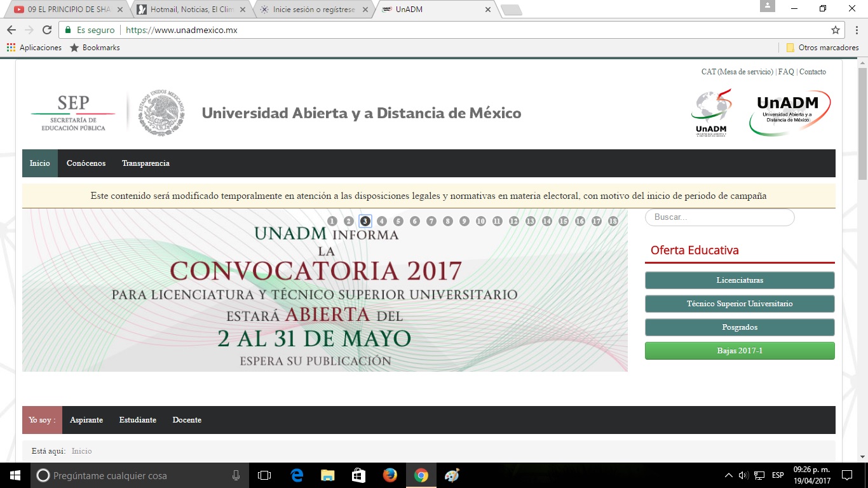868x488 pixels.
Task: Jump to banner slide 5
Action: [398, 221]
